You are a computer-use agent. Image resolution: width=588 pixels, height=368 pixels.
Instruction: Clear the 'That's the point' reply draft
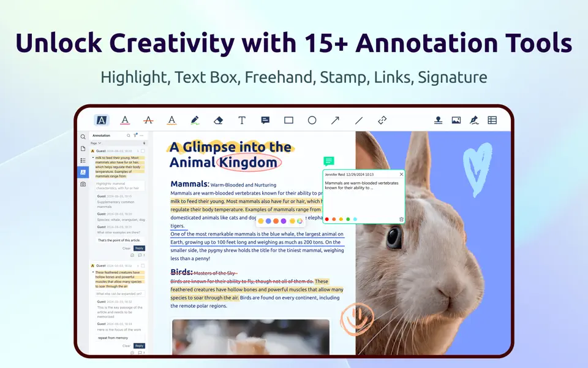click(126, 248)
